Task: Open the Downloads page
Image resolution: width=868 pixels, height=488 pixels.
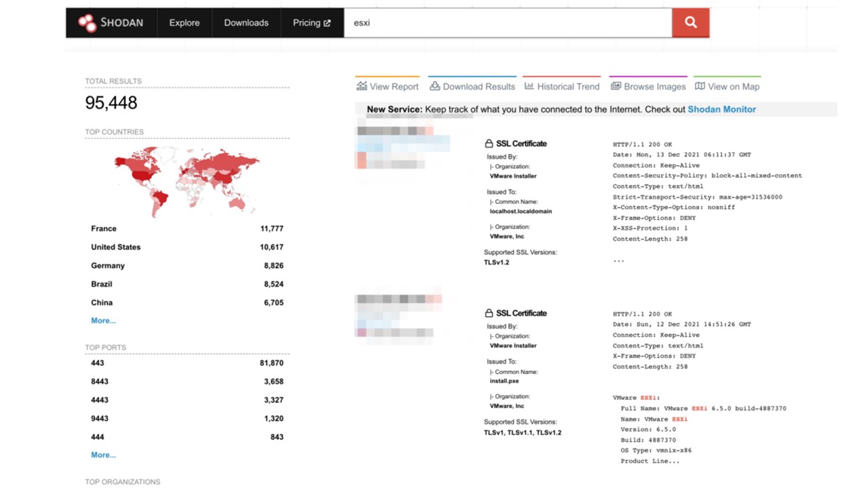Action: point(246,22)
